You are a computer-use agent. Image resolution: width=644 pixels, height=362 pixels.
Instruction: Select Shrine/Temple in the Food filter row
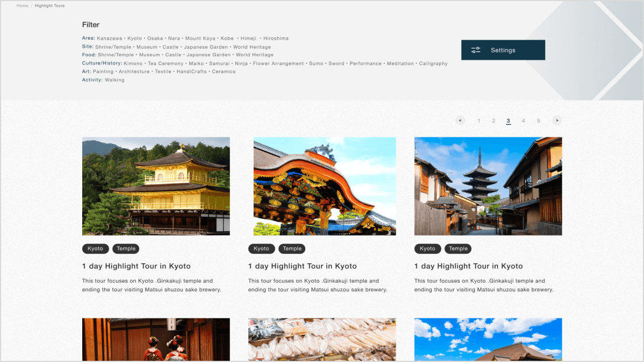click(x=116, y=55)
